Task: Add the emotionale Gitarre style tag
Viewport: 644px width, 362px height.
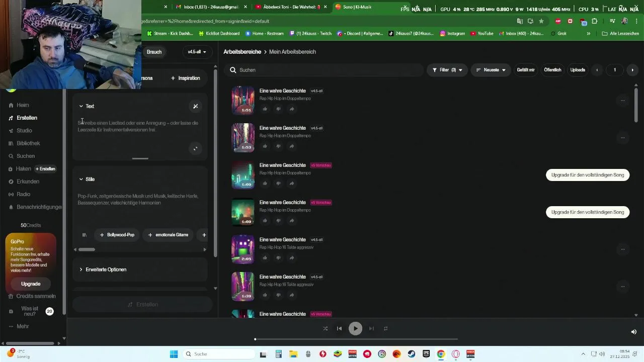Action: 168,235
